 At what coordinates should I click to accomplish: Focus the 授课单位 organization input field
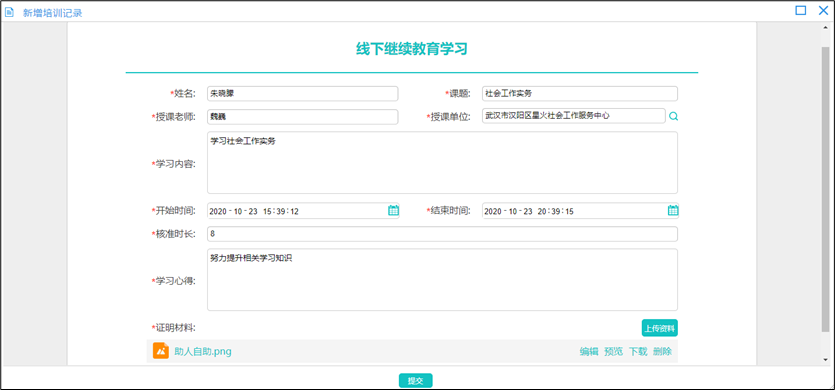point(574,116)
